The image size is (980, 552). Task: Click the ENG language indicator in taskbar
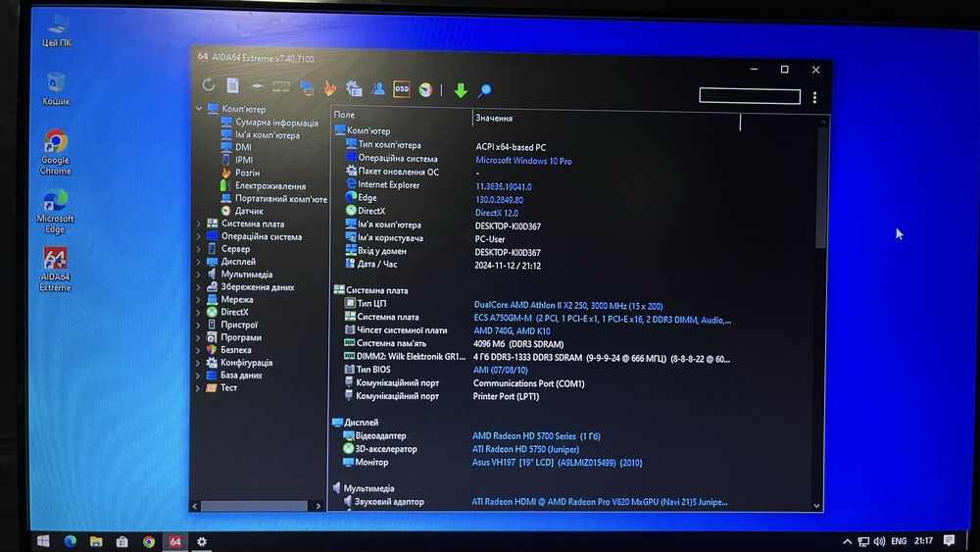(899, 541)
